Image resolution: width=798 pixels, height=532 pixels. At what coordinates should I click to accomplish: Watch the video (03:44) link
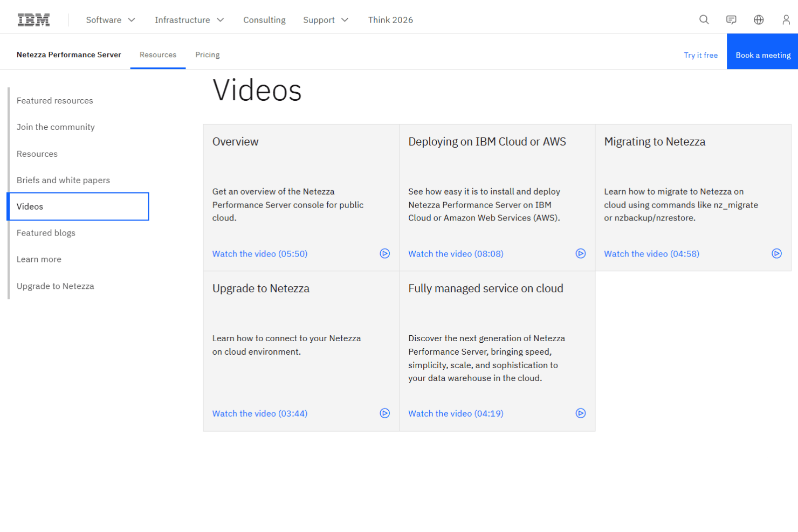coord(260,414)
